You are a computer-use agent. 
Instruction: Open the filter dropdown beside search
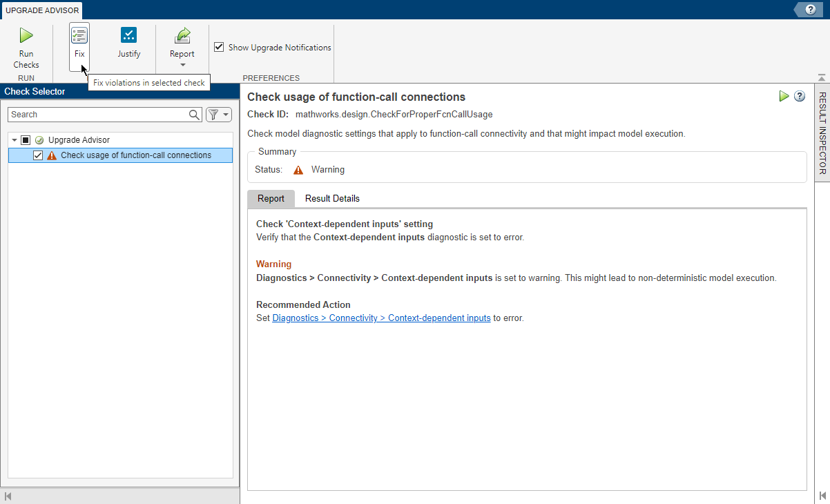point(223,113)
